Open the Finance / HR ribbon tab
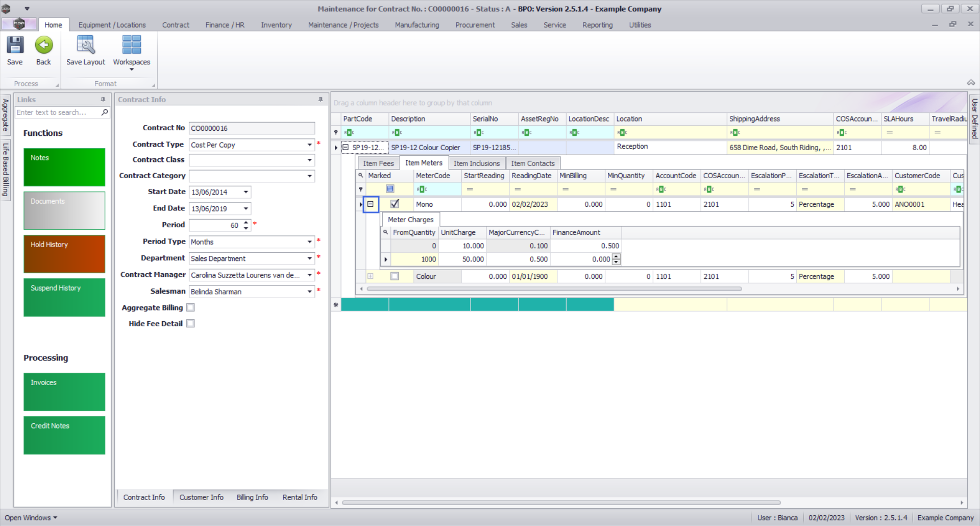Image resolution: width=980 pixels, height=526 pixels. [225, 25]
